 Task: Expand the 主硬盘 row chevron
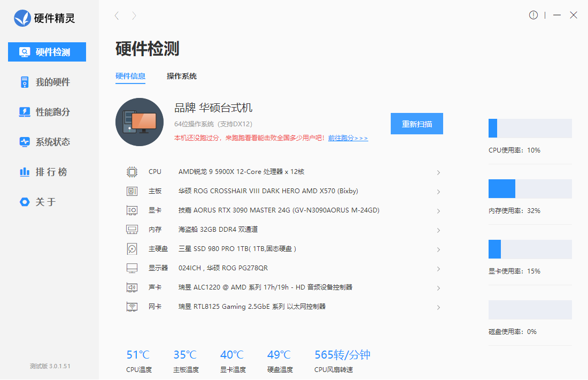438,249
